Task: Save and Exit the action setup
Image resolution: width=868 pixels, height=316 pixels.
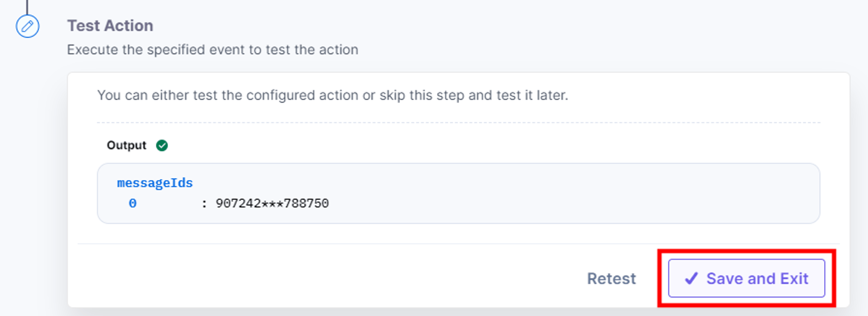Action: (x=746, y=278)
